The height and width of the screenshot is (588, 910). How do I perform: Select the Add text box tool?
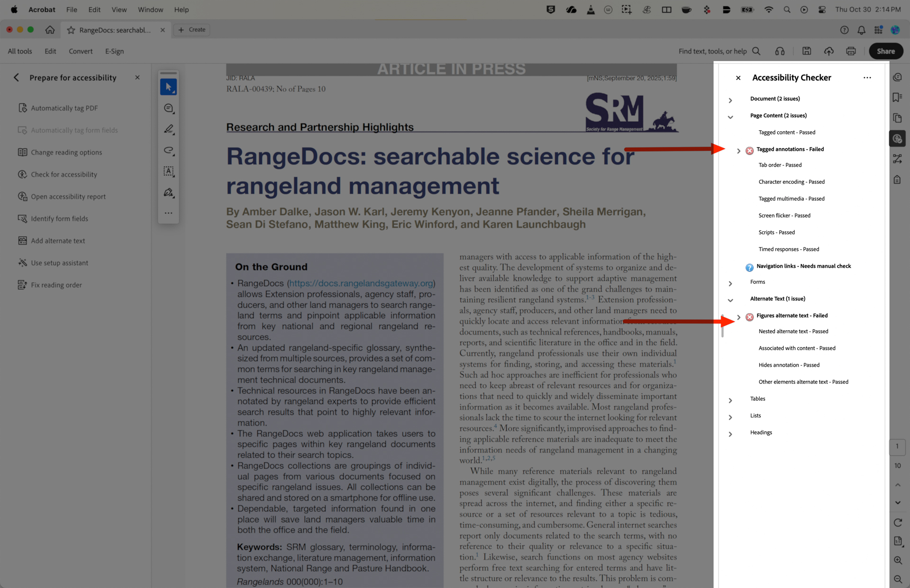point(168,172)
